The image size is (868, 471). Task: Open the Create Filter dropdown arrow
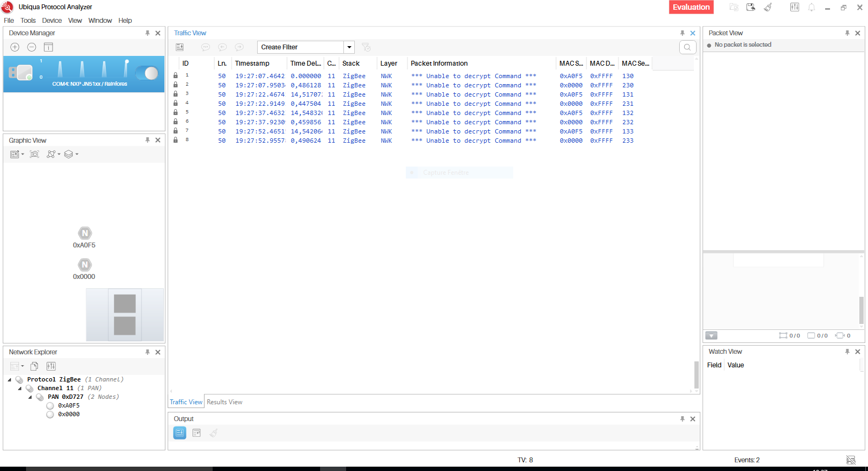pyautogui.click(x=349, y=47)
